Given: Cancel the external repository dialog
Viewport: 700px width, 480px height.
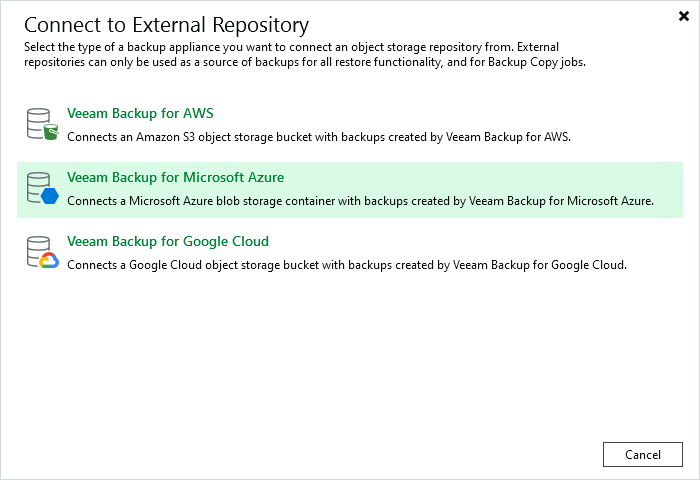Looking at the screenshot, I should [x=642, y=455].
